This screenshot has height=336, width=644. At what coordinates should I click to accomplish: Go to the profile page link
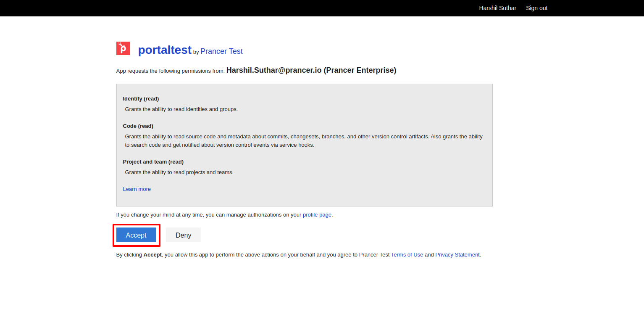(317, 215)
